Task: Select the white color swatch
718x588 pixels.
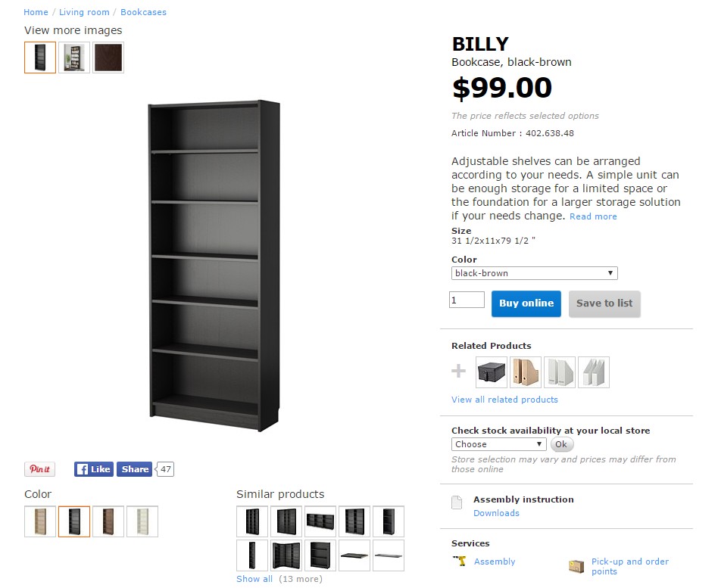Action: pos(142,521)
